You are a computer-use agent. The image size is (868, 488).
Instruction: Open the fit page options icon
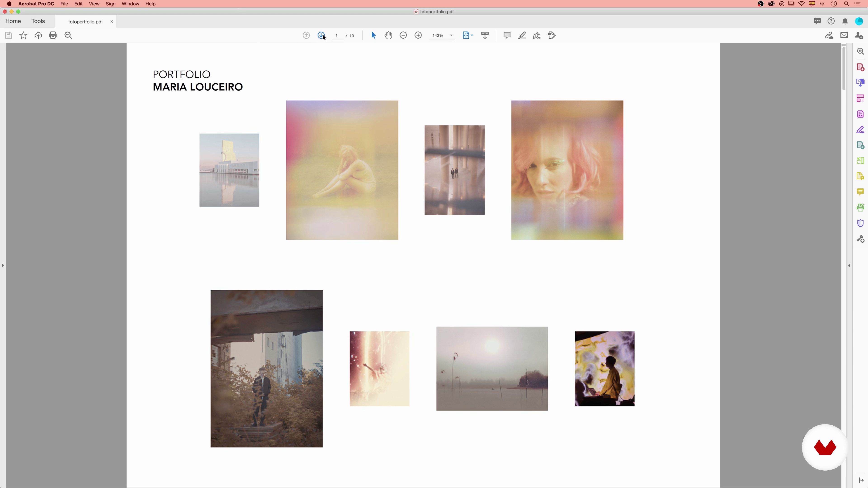[x=467, y=35]
